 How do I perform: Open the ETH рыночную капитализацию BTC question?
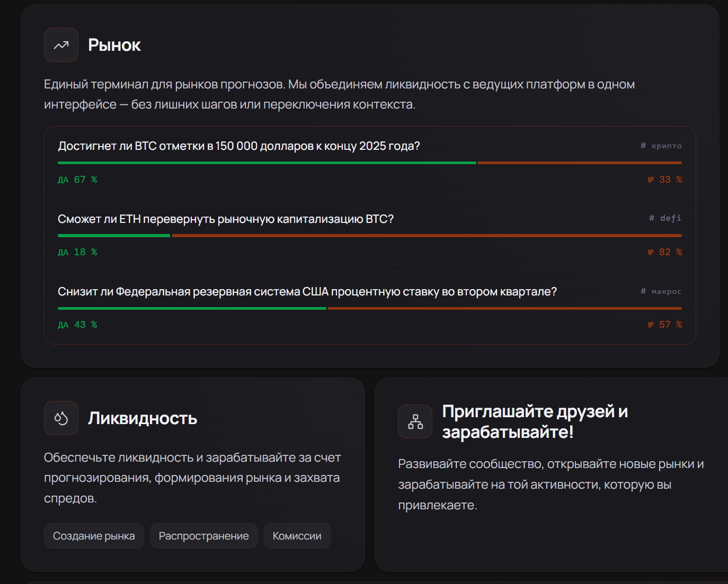(x=226, y=219)
